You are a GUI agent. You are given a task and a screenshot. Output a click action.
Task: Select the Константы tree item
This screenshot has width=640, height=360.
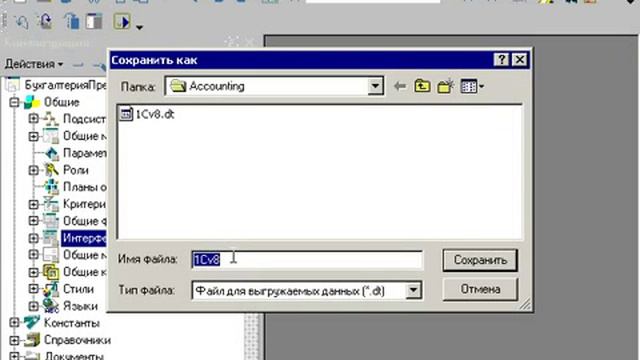[72, 323]
